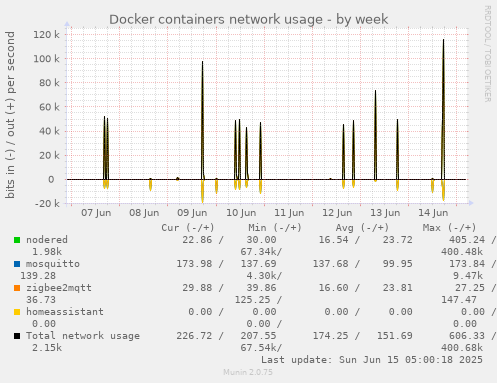
Task: Click the 12 Jun x-axis label
Action: (337, 213)
